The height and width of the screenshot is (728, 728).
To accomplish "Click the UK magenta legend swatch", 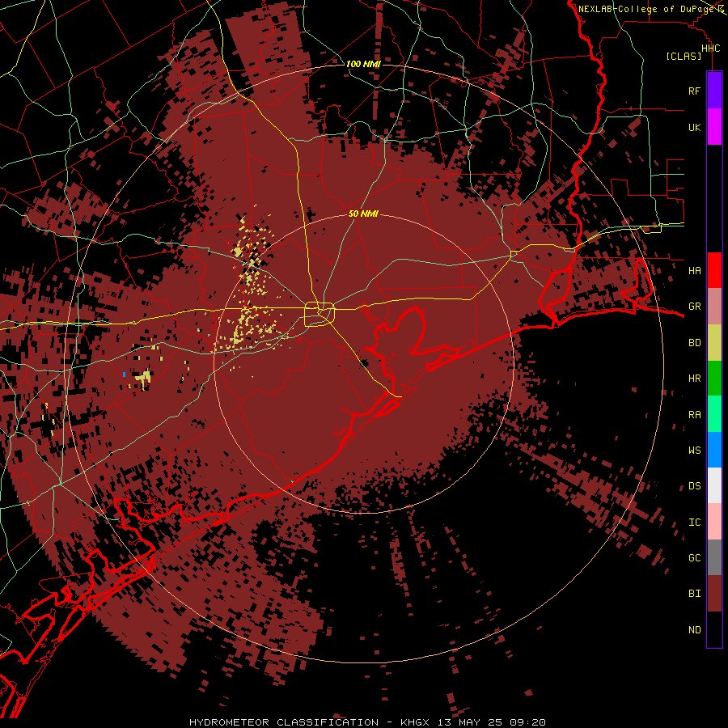I will tap(714, 127).
